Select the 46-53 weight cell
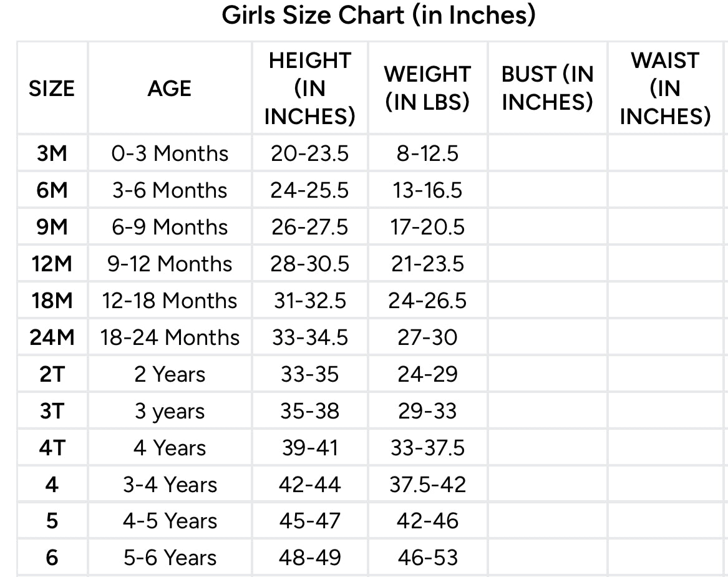This screenshot has width=728, height=577. coord(427,558)
